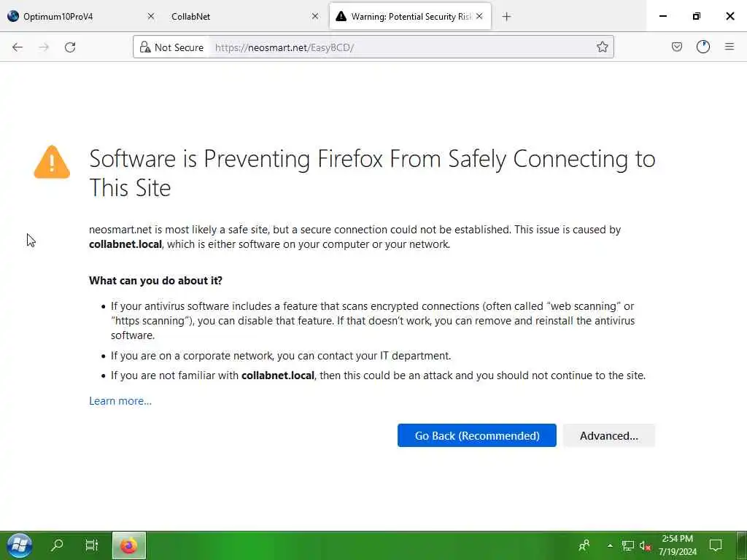Screen dimensions: 747x560
Task: Click the muted volume tray icon
Action: coord(645,545)
